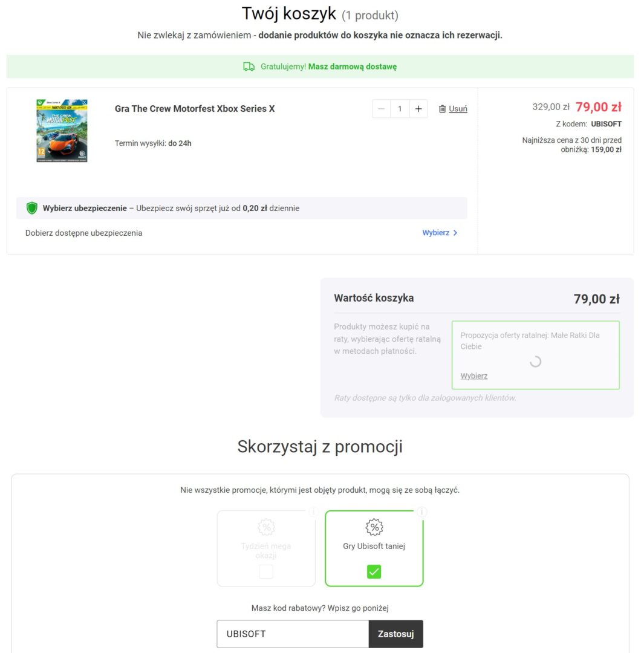Click the discount code input field
The image size is (644, 653).
coord(293,634)
